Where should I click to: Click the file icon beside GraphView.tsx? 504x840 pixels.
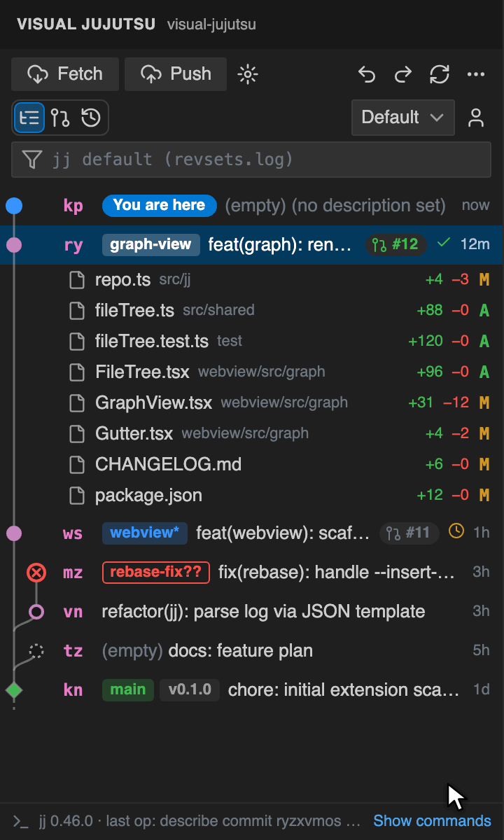coord(77,402)
